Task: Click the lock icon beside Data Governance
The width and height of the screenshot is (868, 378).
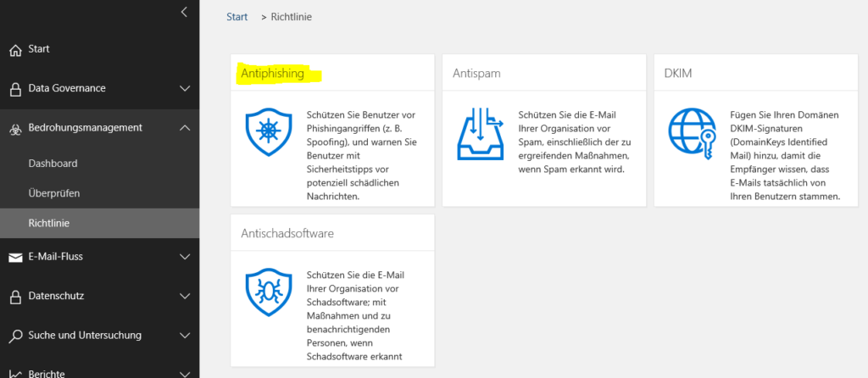Action: pos(16,89)
